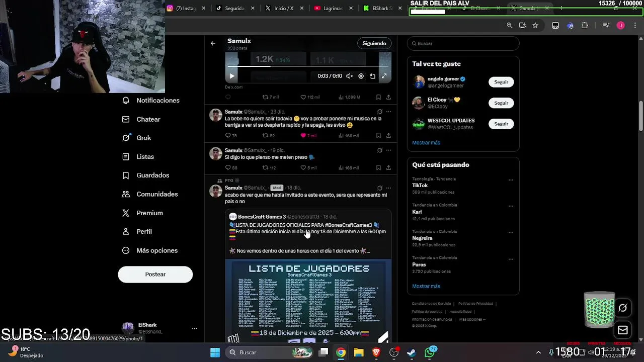Bookmark the 19 dic. post
The image size is (644, 362).
point(378,168)
